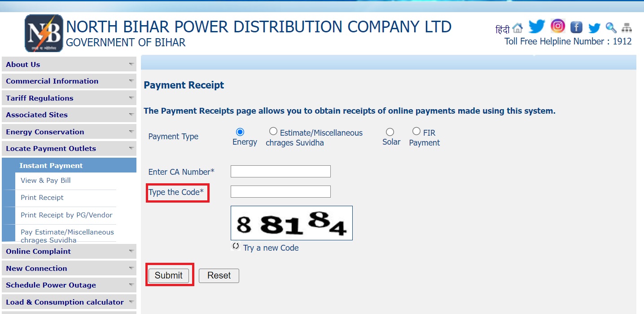
Task: Click the NBPDCL company logo
Action: click(x=44, y=33)
